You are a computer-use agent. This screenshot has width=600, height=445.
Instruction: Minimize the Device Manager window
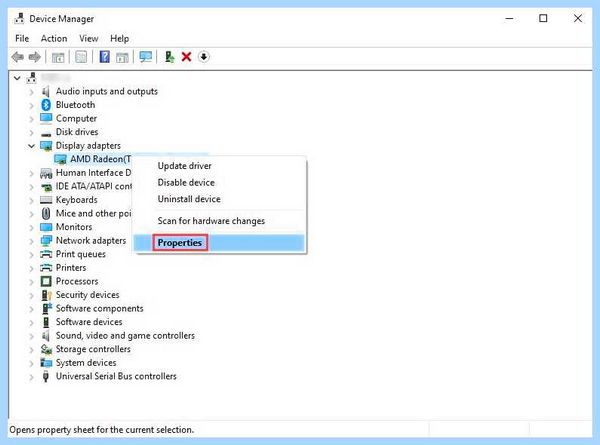tap(509, 18)
